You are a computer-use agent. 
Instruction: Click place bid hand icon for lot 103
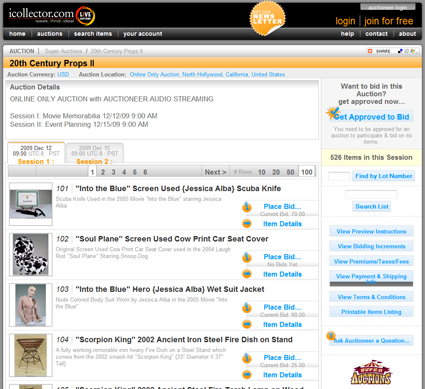coord(247,308)
